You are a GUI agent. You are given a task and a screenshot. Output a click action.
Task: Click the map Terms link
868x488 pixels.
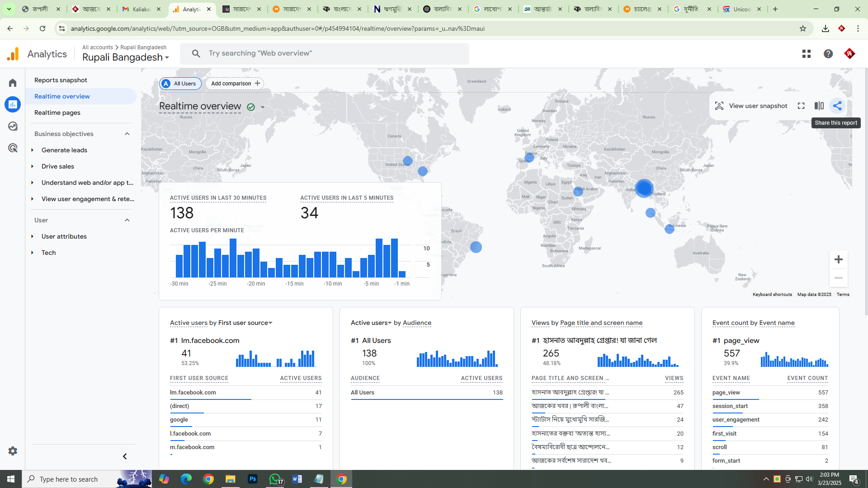tap(843, 295)
